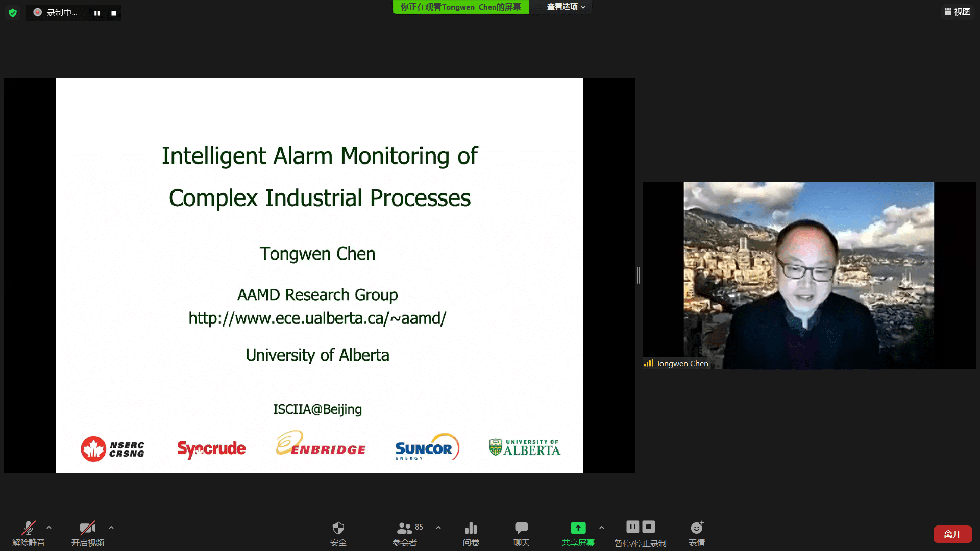Pause recording in bottom toolbar

click(632, 527)
